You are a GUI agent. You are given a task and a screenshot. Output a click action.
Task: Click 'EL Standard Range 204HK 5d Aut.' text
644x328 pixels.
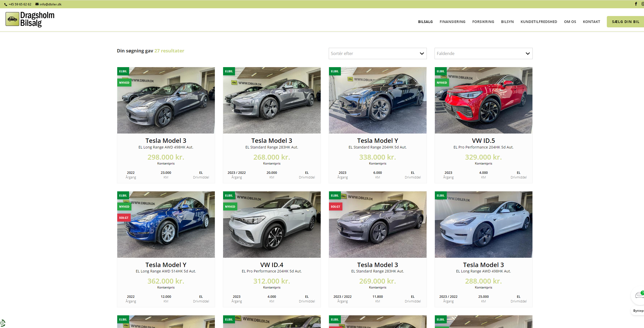coord(378,147)
